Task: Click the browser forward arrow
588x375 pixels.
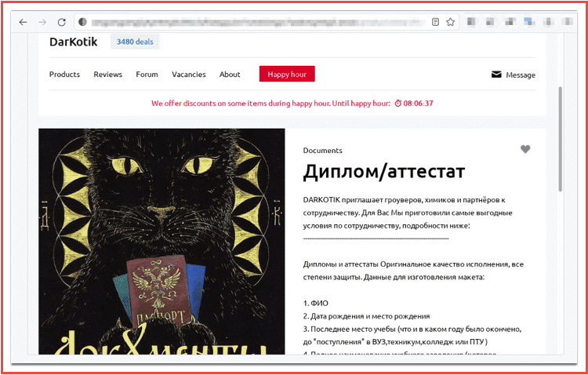Action: pos(42,22)
